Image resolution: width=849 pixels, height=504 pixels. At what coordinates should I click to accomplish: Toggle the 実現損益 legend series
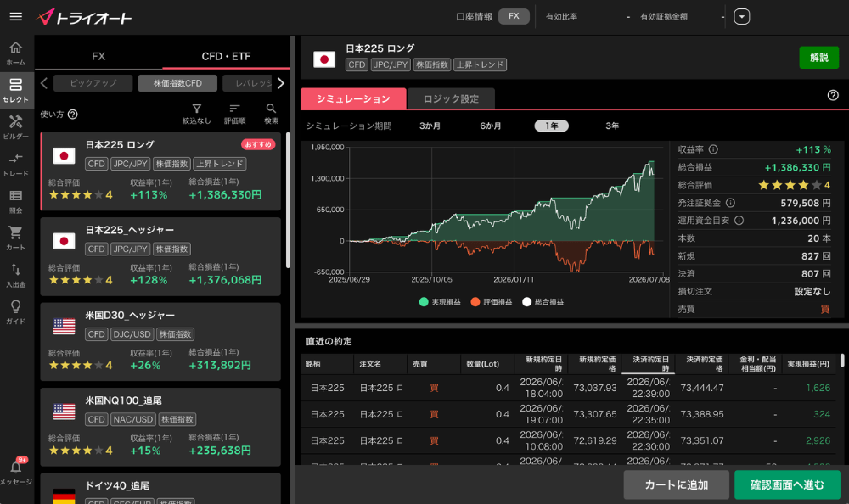coord(440,302)
